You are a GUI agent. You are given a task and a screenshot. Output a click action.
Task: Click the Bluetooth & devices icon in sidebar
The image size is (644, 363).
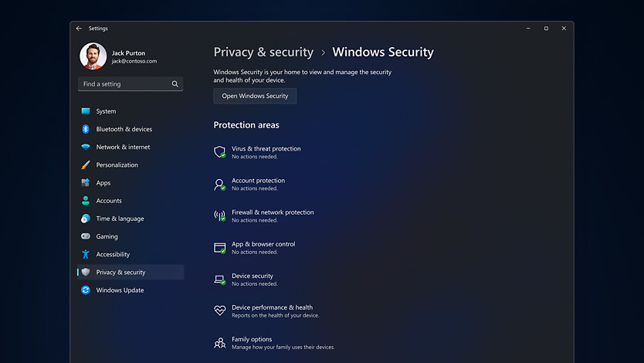[86, 129]
